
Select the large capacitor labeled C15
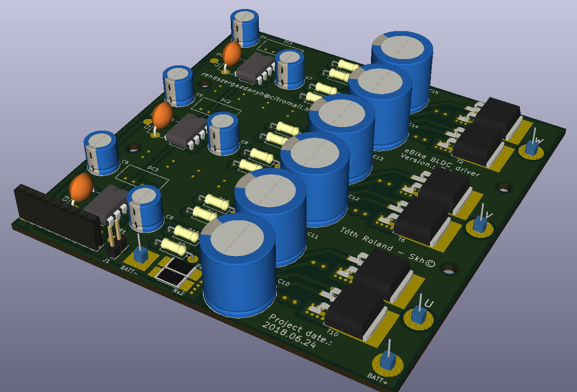coord(403,71)
